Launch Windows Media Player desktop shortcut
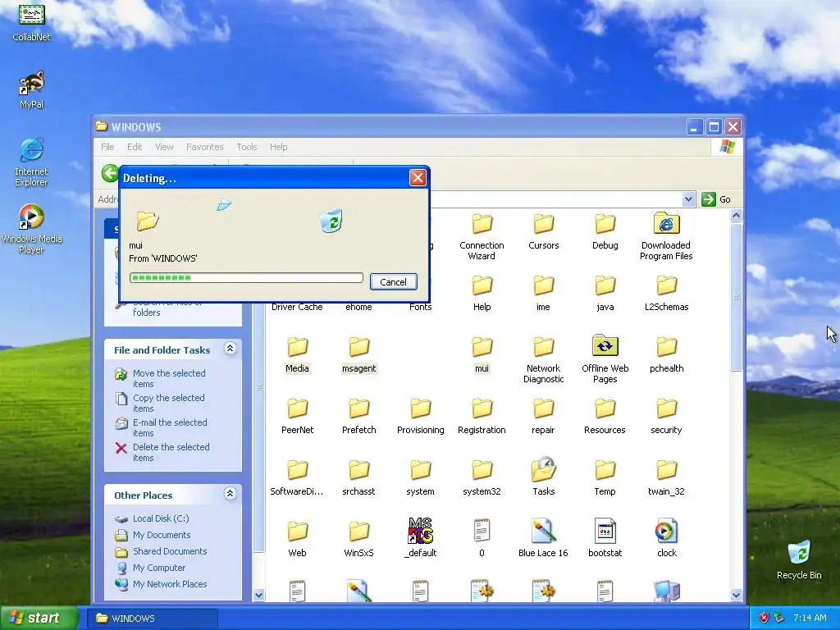 [31, 230]
